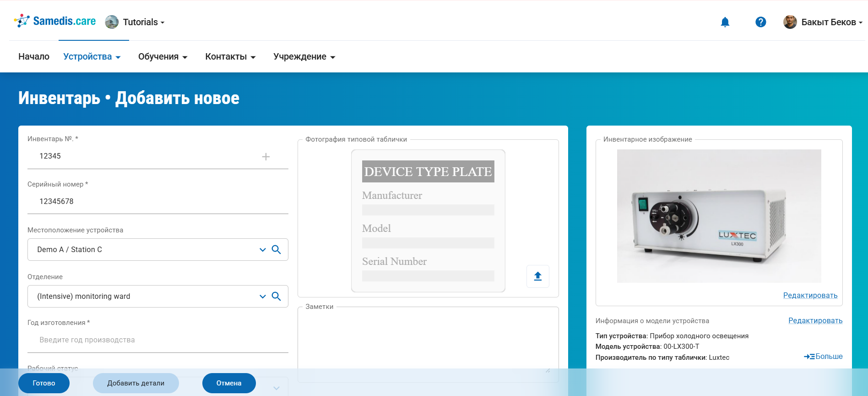
Task: Click the Samedis.care logo
Action: [55, 21]
